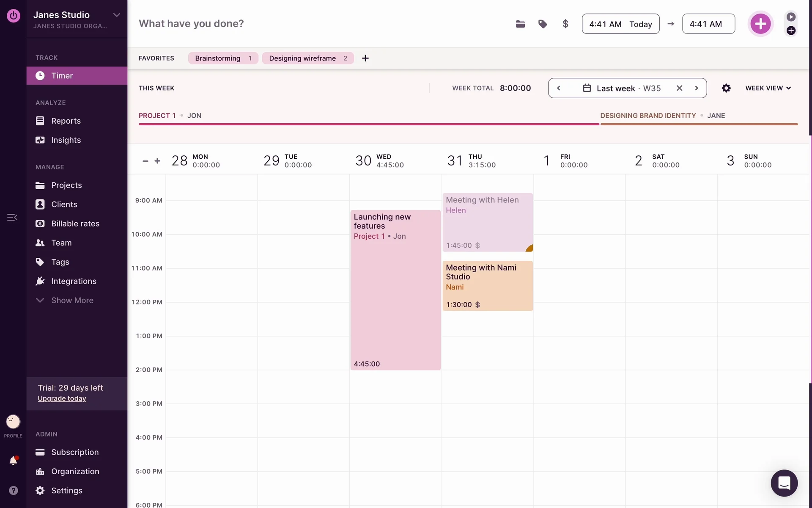This screenshot has height=508, width=812.
Task: Switch to manual entry plus mode icon
Action: coord(791,30)
